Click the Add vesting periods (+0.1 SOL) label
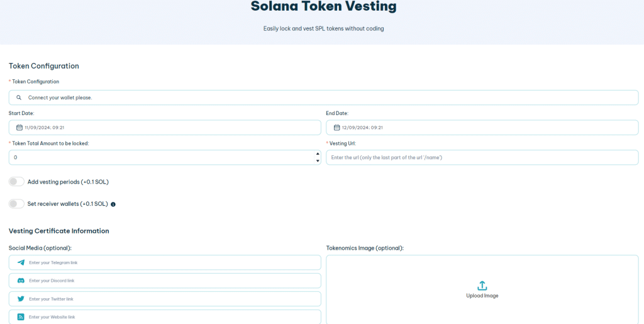This screenshot has width=644, height=324. click(x=68, y=182)
